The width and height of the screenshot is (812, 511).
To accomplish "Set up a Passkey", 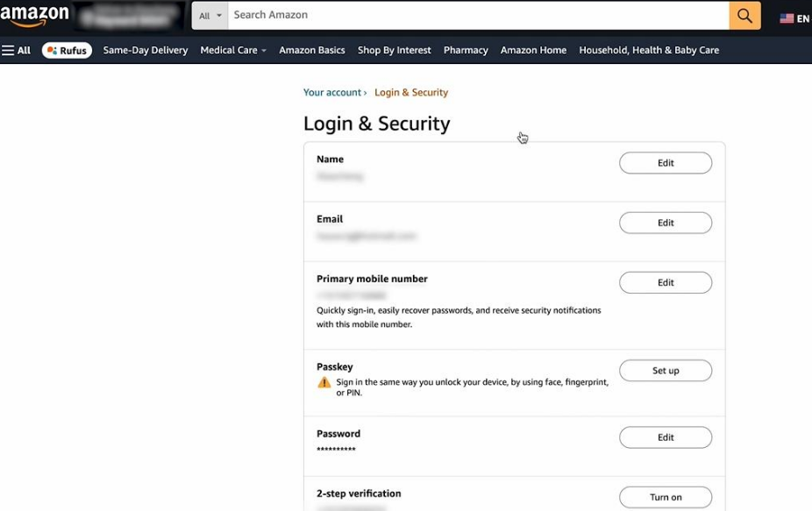I will pos(666,371).
